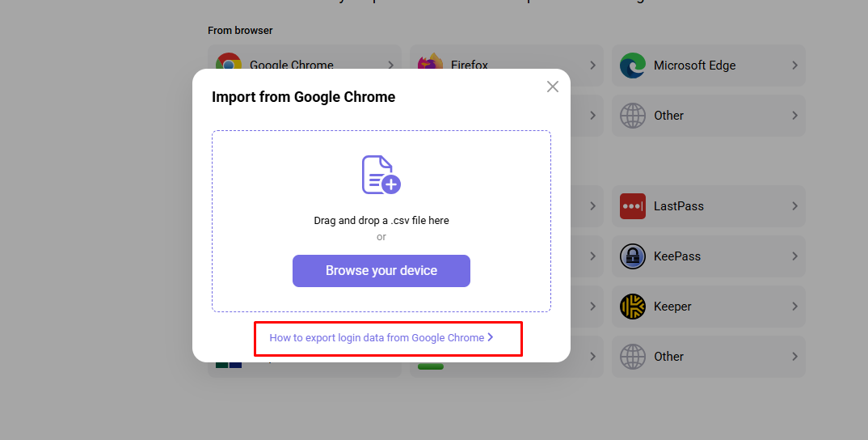The image size is (868, 440).
Task: Close the Import from Google Chrome dialog
Action: (x=553, y=87)
